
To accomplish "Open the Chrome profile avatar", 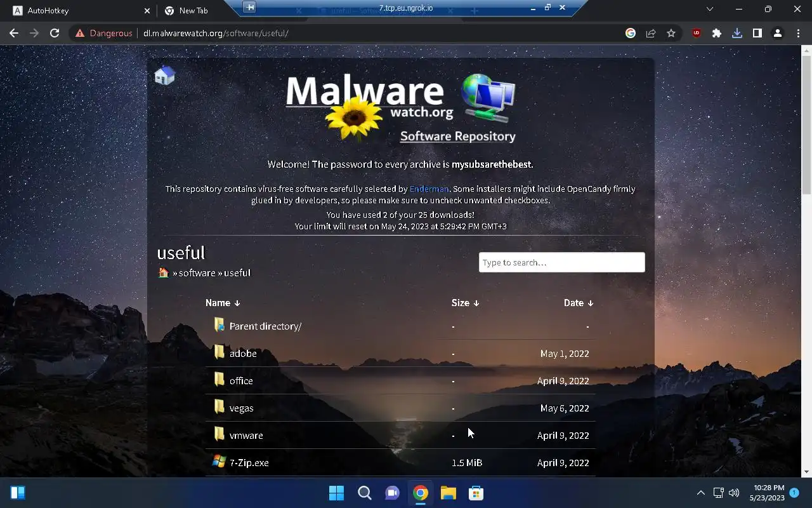I will coord(778,33).
